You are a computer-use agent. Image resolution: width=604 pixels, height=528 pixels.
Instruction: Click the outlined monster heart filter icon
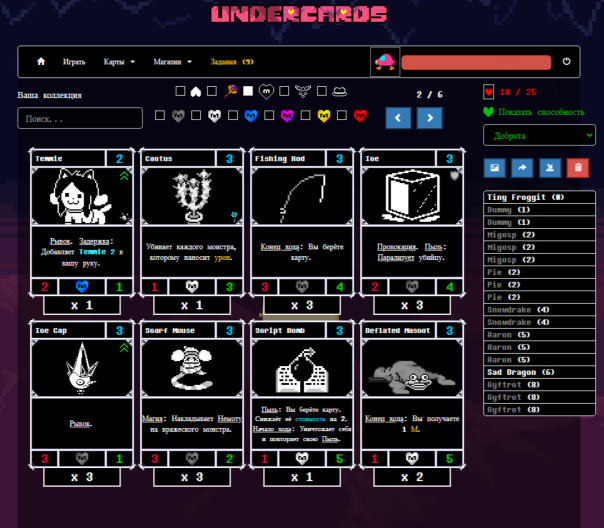tap(266, 92)
